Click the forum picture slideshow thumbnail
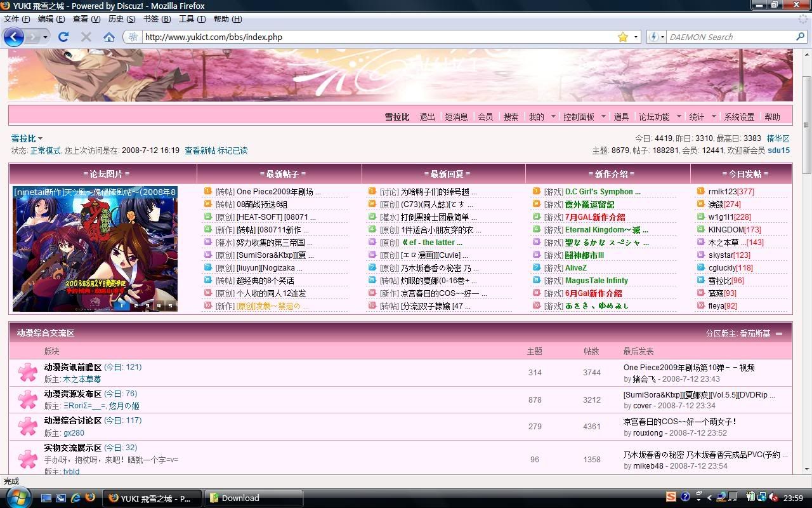812x508 pixels. (x=95, y=249)
